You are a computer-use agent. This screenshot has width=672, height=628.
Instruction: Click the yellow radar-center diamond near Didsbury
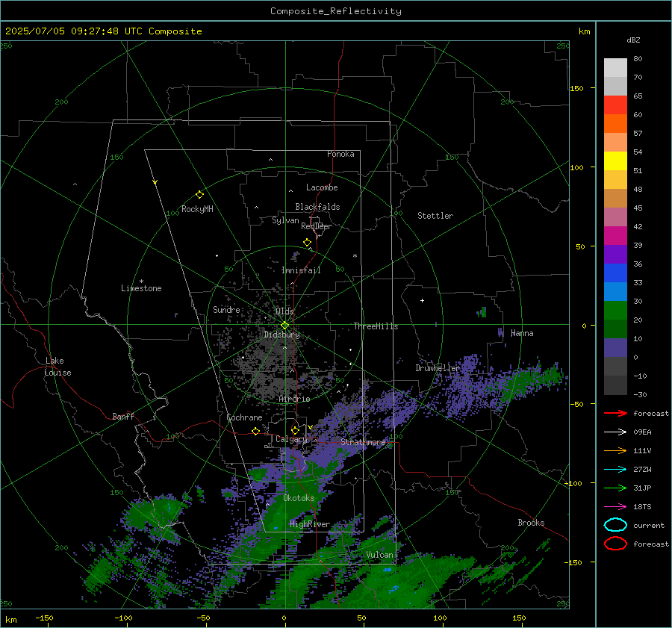coord(284,326)
